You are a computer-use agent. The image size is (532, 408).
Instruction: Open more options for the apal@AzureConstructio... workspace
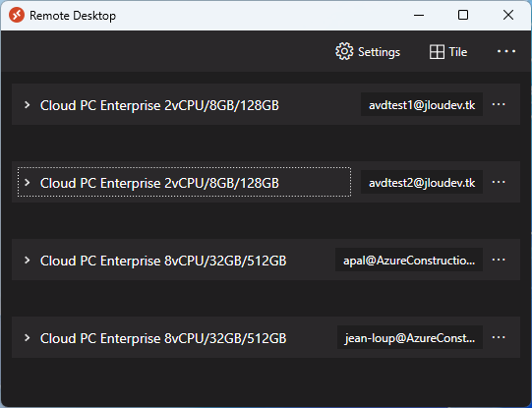[x=499, y=260]
